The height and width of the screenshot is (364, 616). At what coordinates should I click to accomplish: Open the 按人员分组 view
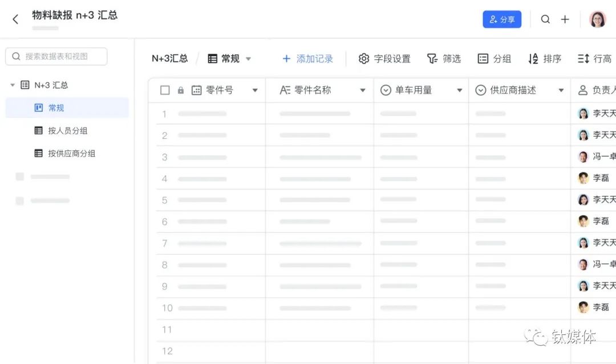(67, 130)
